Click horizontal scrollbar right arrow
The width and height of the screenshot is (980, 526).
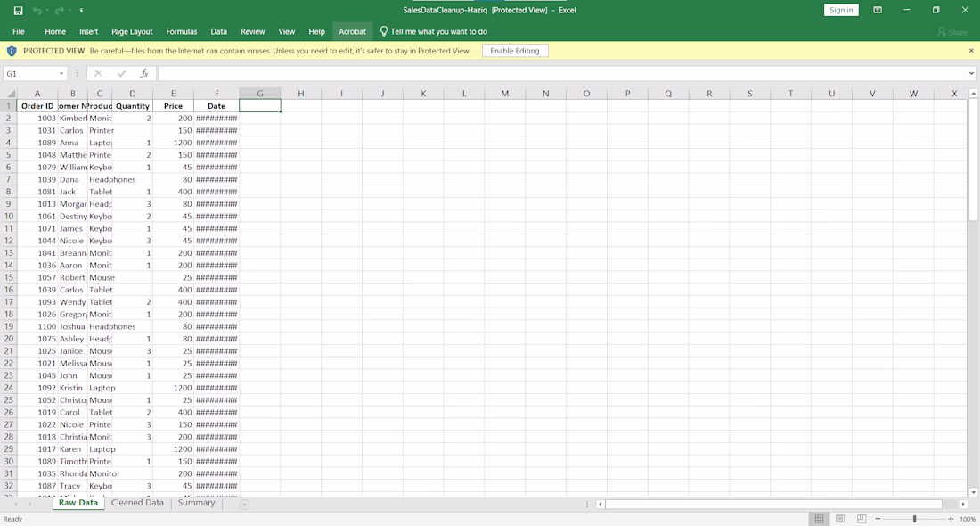click(963, 504)
